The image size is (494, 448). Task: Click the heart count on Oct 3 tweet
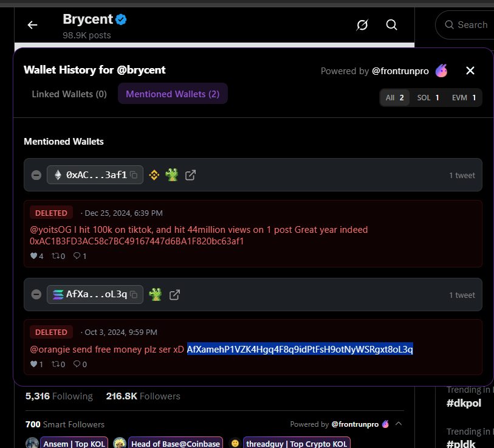click(x=37, y=364)
